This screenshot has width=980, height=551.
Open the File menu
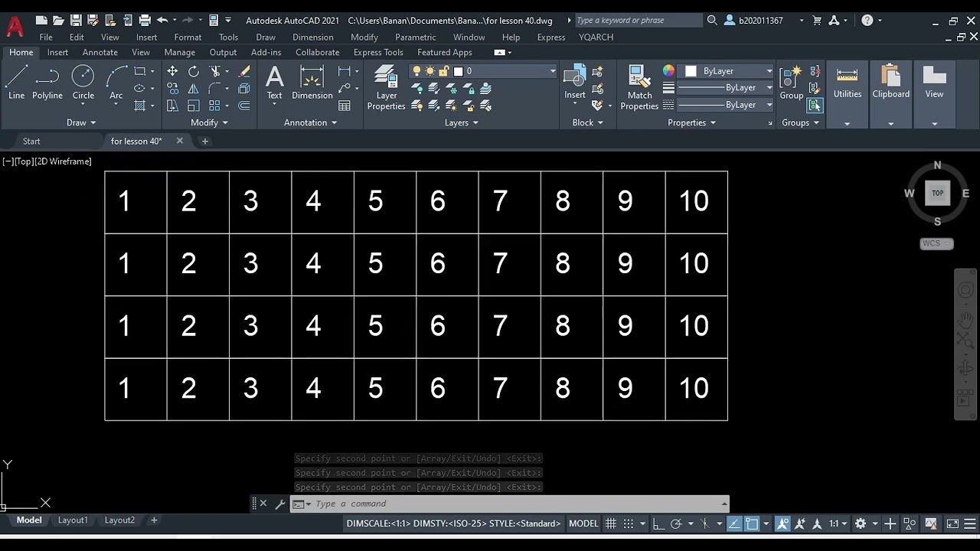(x=46, y=37)
